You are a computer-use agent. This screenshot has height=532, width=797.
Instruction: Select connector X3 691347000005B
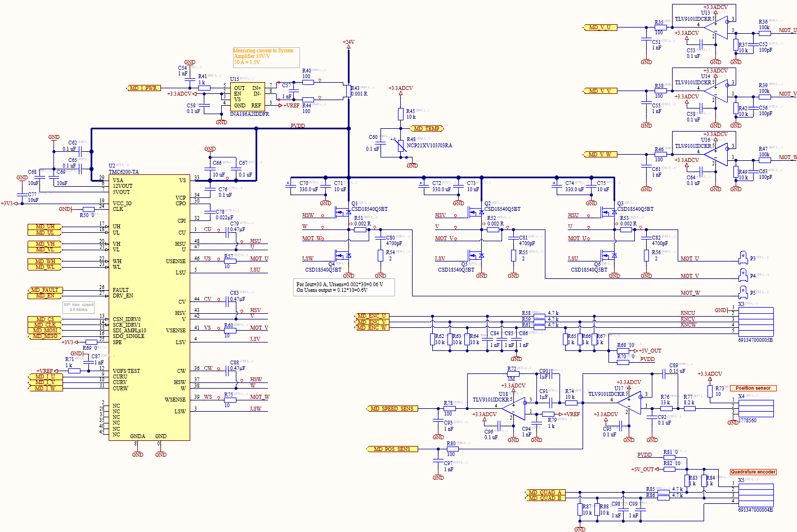tap(755, 322)
